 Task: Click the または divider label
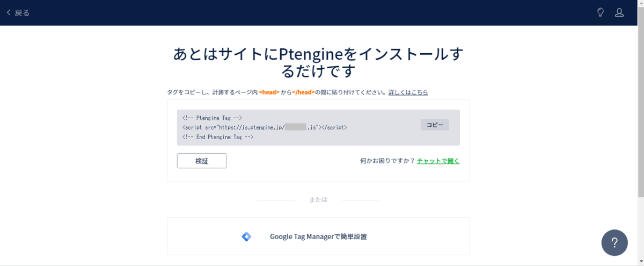tap(318, 199)
